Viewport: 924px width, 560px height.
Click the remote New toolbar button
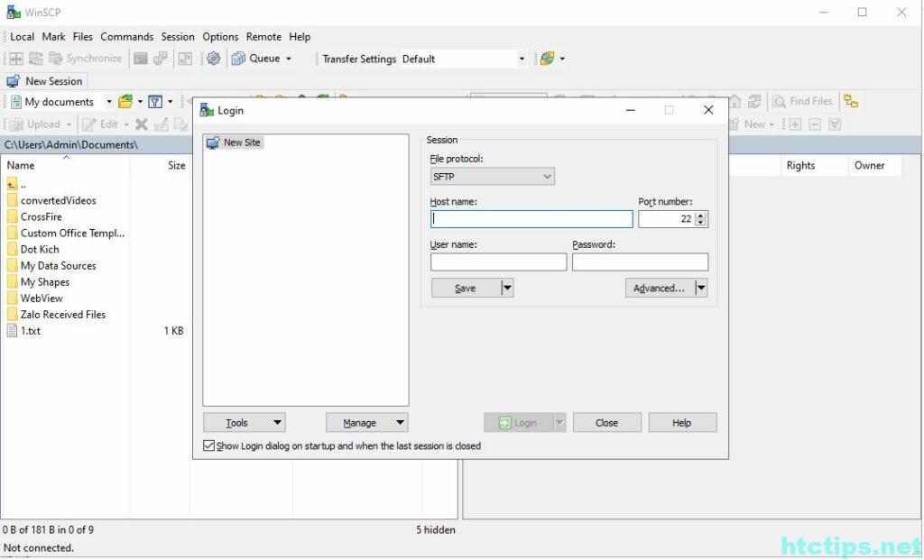752,124
